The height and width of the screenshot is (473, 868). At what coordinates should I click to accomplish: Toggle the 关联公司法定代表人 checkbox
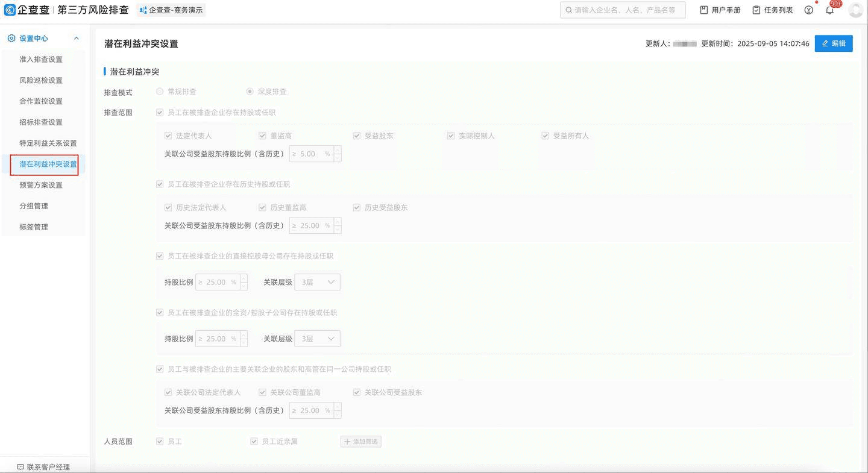(x=168, y=392)
